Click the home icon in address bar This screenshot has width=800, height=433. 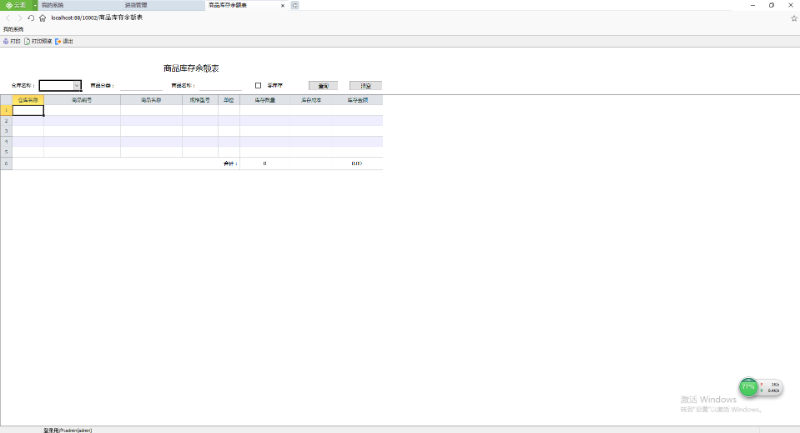(42, 18)
